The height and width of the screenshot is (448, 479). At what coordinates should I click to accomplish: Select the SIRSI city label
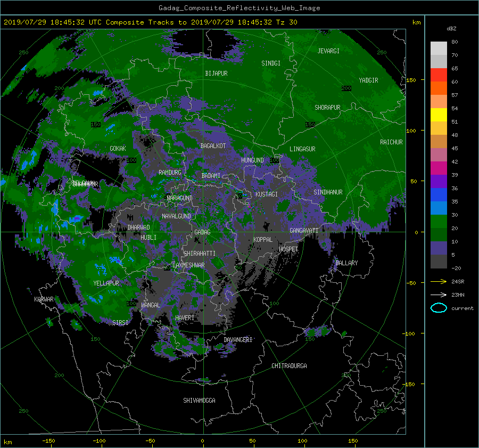click(x=120, y=323)
